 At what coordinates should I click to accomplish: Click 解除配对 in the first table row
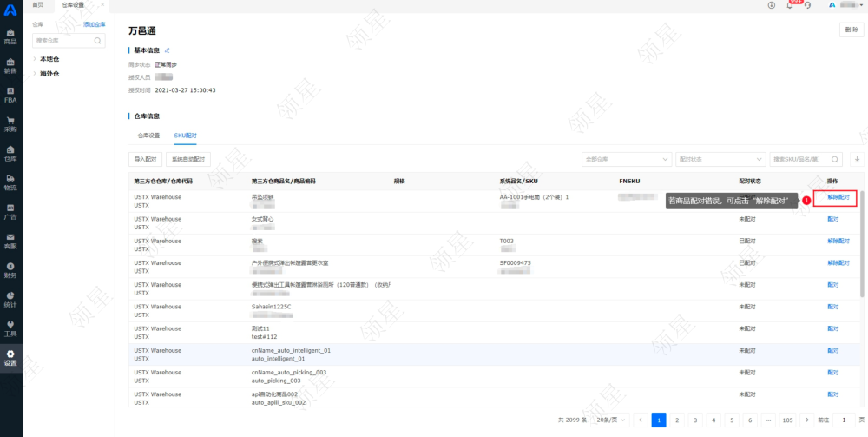click(x=838, y=198)
